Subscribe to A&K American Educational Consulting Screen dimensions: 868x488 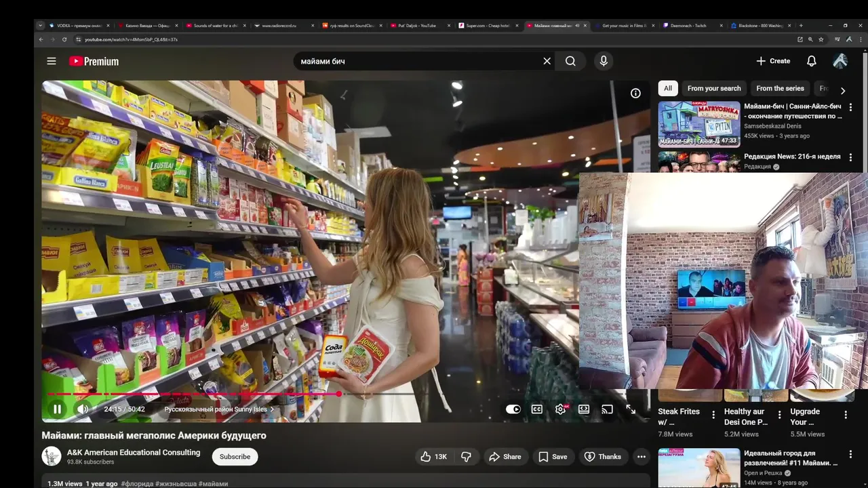coord(235,457)
